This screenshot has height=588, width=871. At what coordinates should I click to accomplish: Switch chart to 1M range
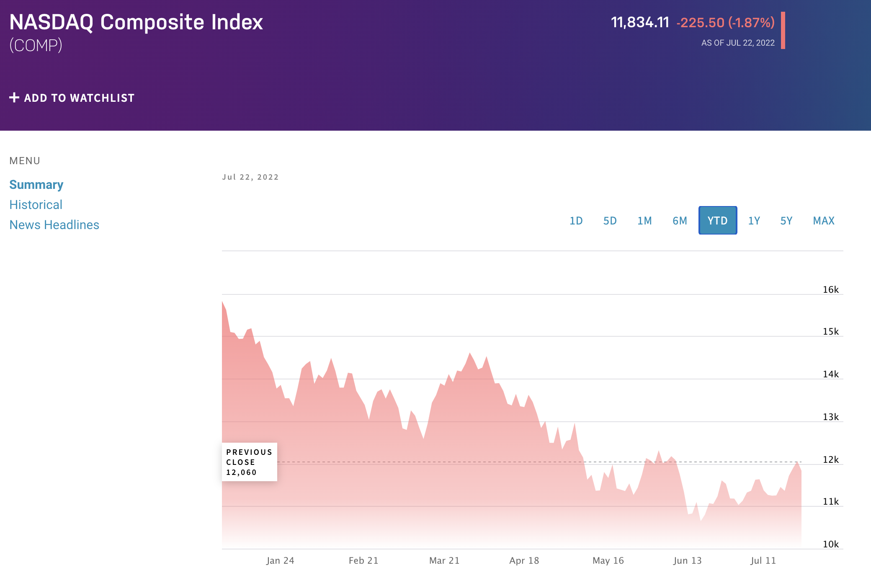point(645,221)
